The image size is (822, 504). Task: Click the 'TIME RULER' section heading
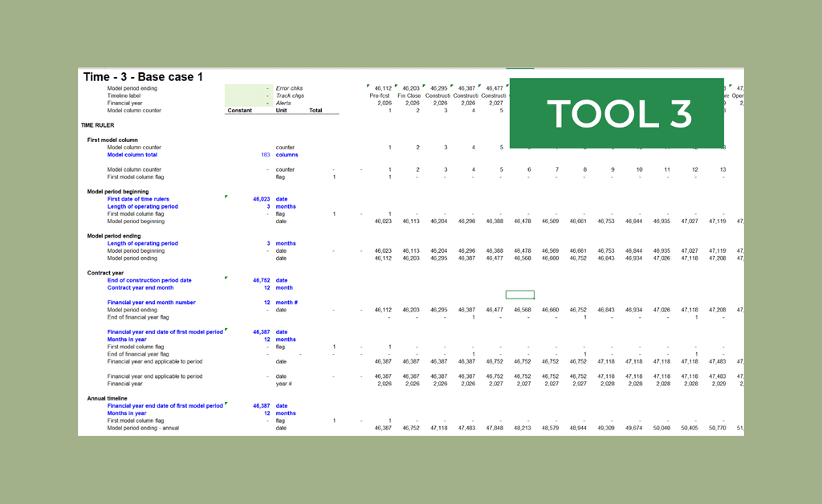pyautogui.click(x=97, y=125)
